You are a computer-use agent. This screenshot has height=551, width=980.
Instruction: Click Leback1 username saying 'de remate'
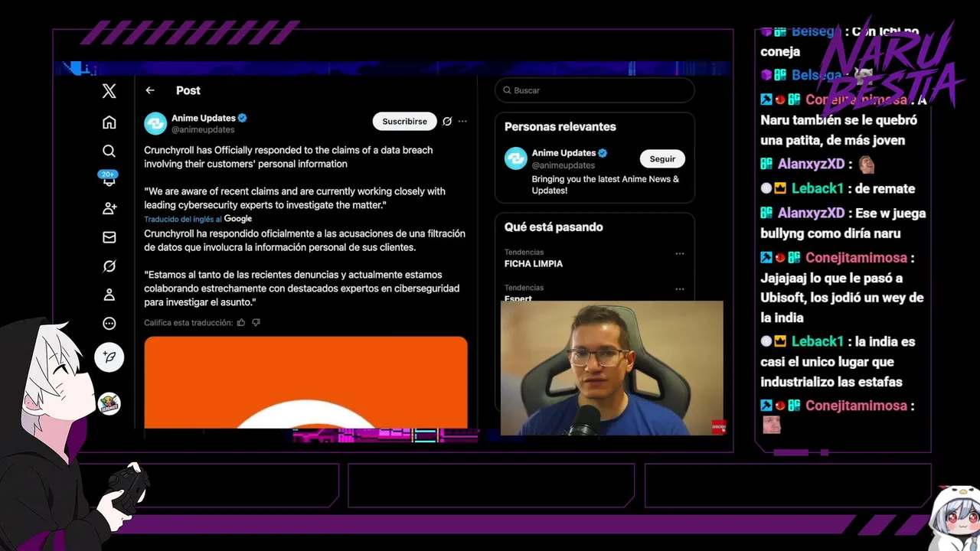[x=817, y=188]
